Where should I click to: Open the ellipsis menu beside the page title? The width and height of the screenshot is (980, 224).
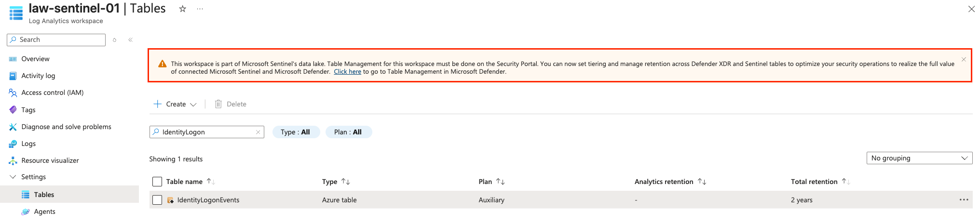pyautogui.click(x=200, y=9)
